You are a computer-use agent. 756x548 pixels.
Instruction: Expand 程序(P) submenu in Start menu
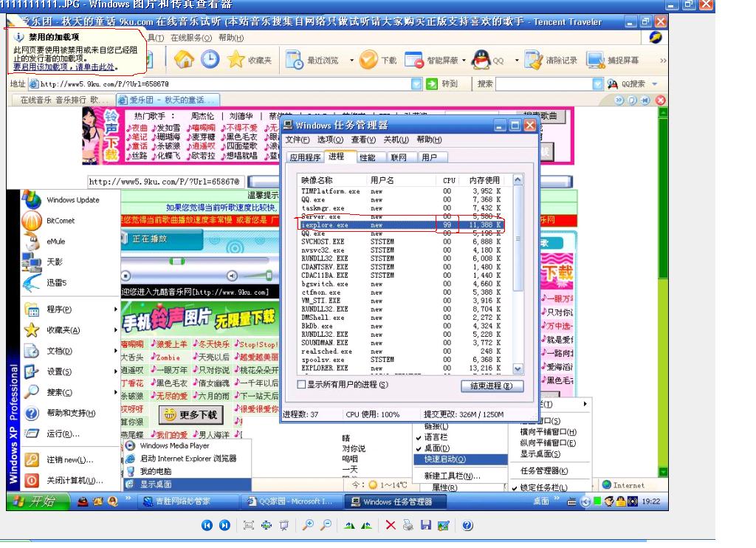click(116, 309)
